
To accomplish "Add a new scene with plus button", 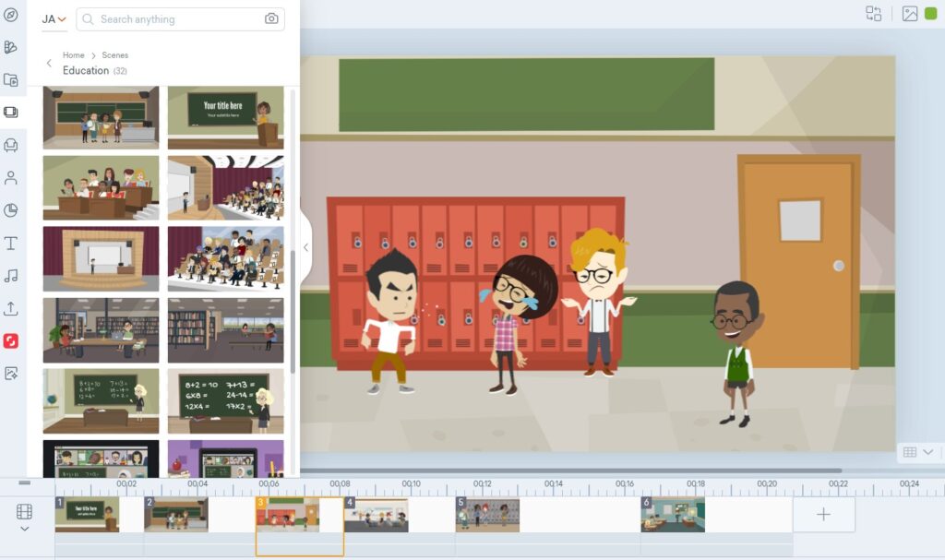I will pos(823,515).
